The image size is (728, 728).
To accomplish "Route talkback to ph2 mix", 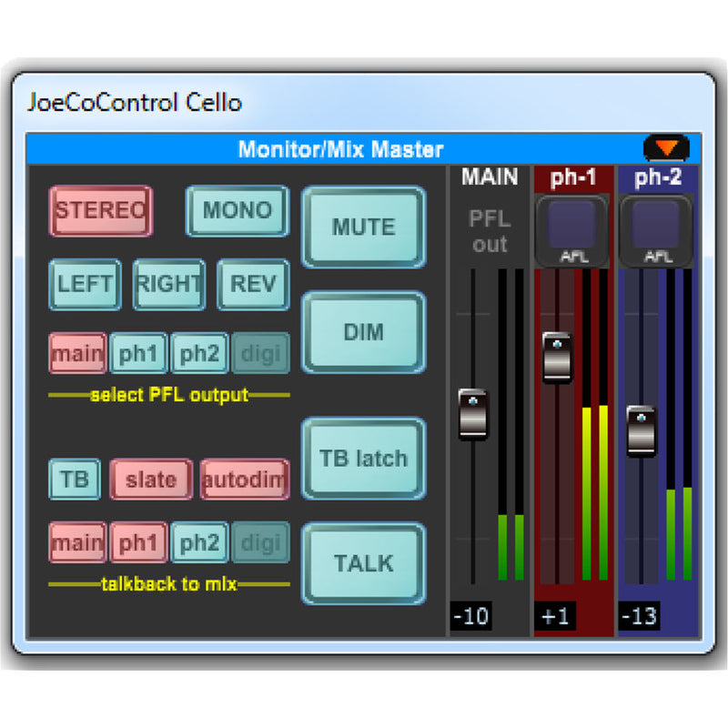I will click(x=199, y=542).
